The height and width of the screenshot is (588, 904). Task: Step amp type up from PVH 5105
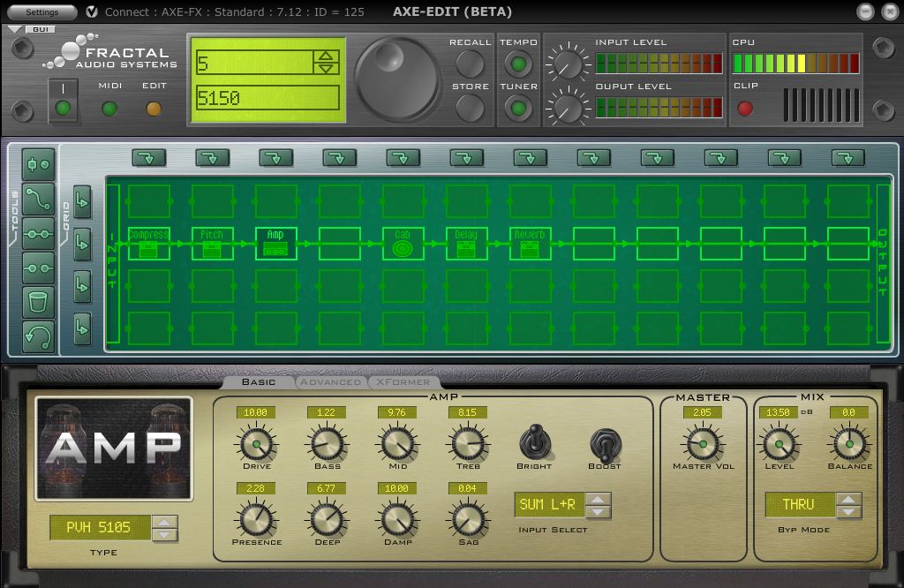point(164,523)
